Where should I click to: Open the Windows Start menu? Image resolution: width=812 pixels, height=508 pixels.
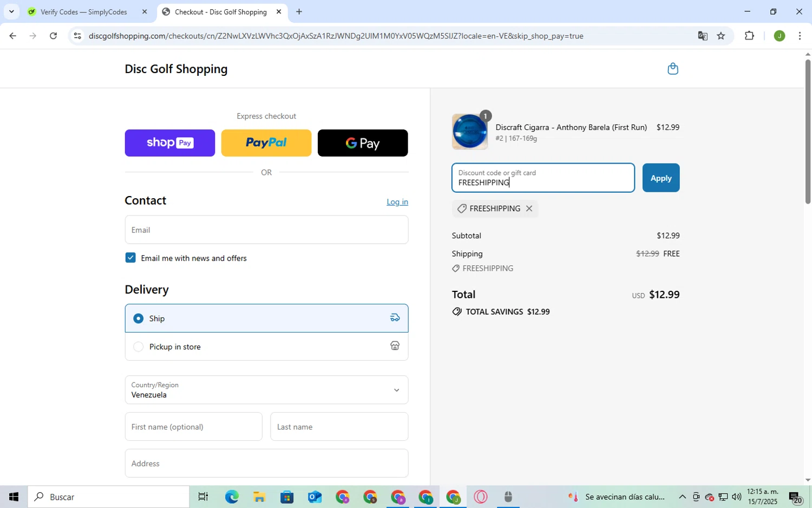(x=14, y=497)
